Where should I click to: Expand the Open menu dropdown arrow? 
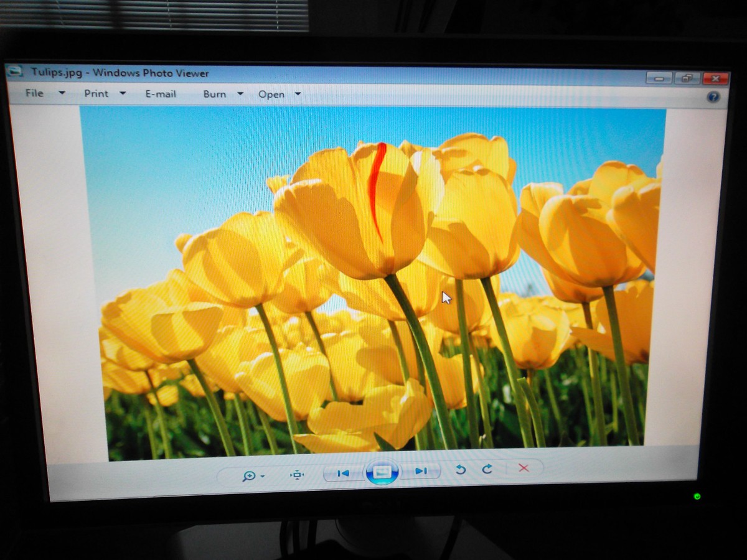(x=297, y=94)
